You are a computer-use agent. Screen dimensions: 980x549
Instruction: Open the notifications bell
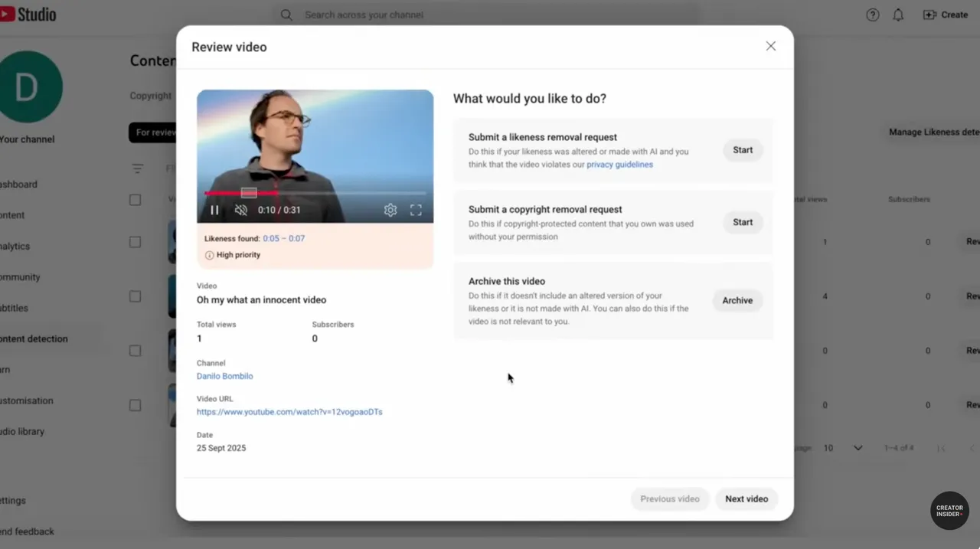898,15
